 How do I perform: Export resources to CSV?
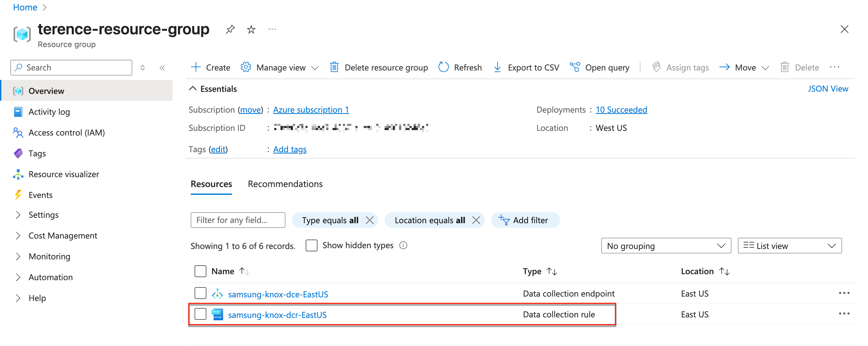(x=526, y=67)
